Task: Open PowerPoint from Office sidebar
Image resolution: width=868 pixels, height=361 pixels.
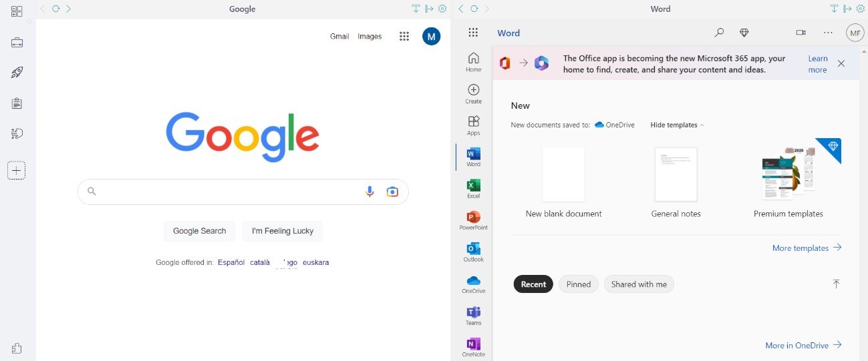Action: (x=473, y=220)
